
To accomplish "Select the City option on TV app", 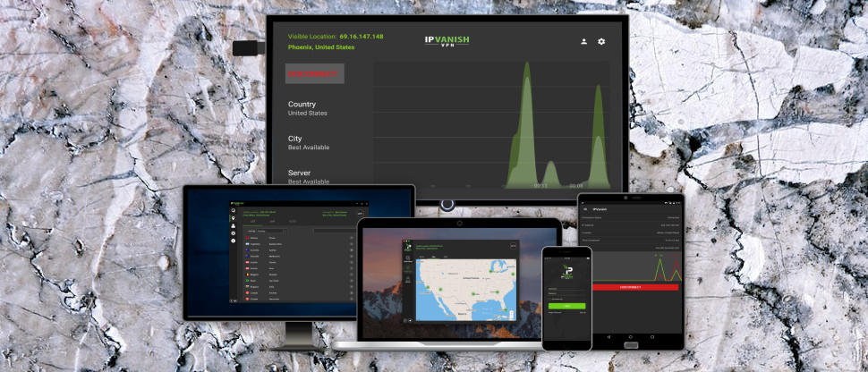I will 309,142.
